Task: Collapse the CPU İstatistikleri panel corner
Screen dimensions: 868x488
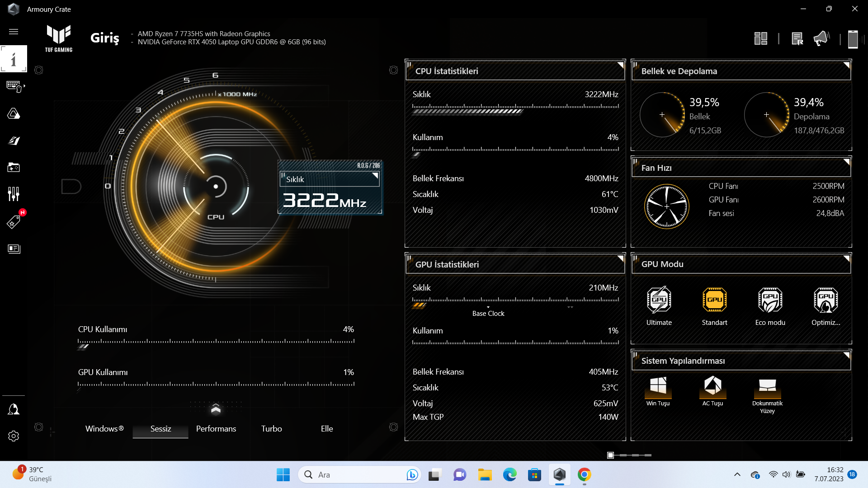Action: coord(621,65)
